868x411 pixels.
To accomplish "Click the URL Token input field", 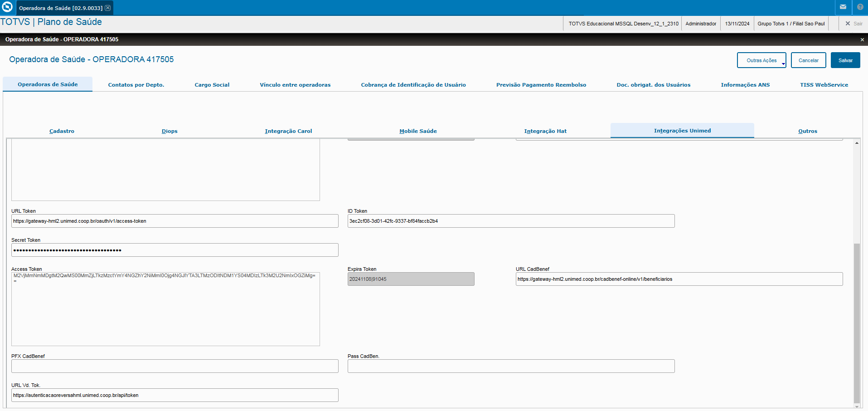I will click(175, 221).
